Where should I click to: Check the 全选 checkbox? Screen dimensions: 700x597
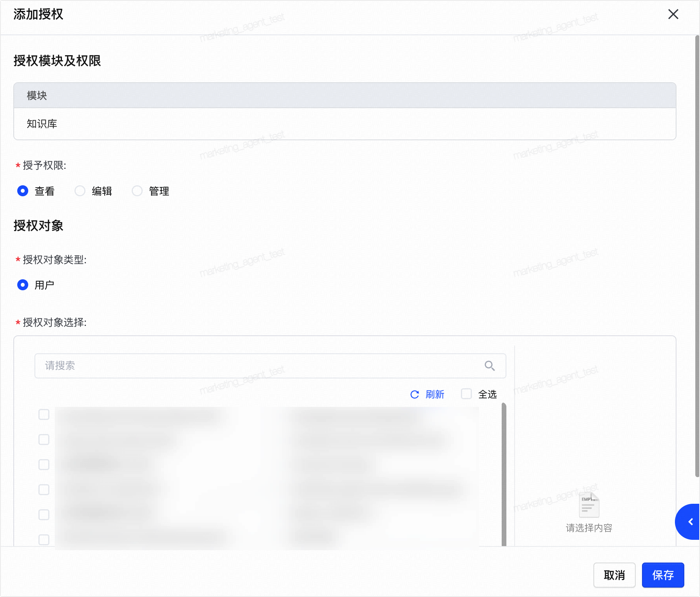coord(466,394)
